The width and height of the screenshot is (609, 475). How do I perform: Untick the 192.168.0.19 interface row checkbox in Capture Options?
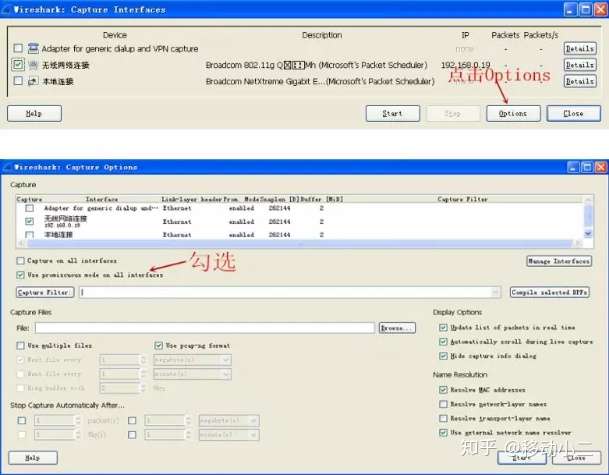(30, 221)
